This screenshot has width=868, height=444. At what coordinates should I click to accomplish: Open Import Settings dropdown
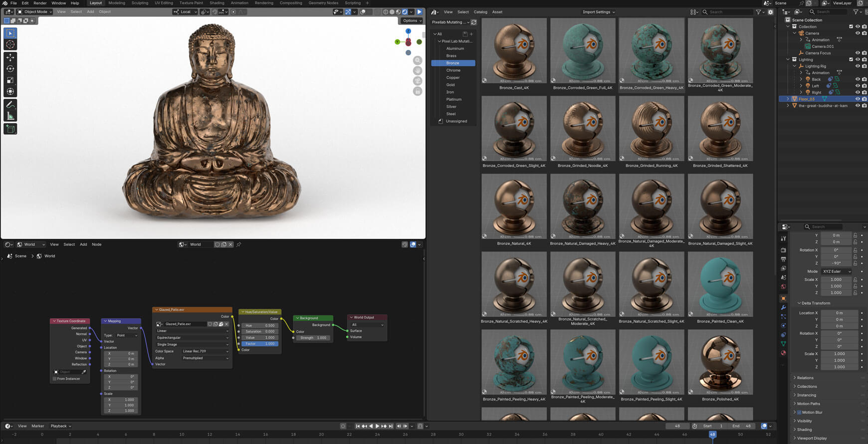[599, 12]
